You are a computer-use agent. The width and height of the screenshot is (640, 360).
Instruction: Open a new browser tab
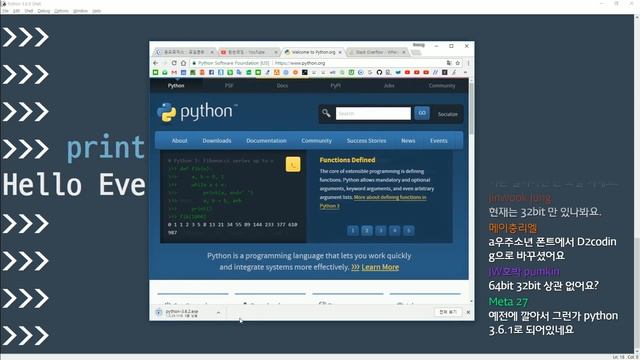point(416,52)
